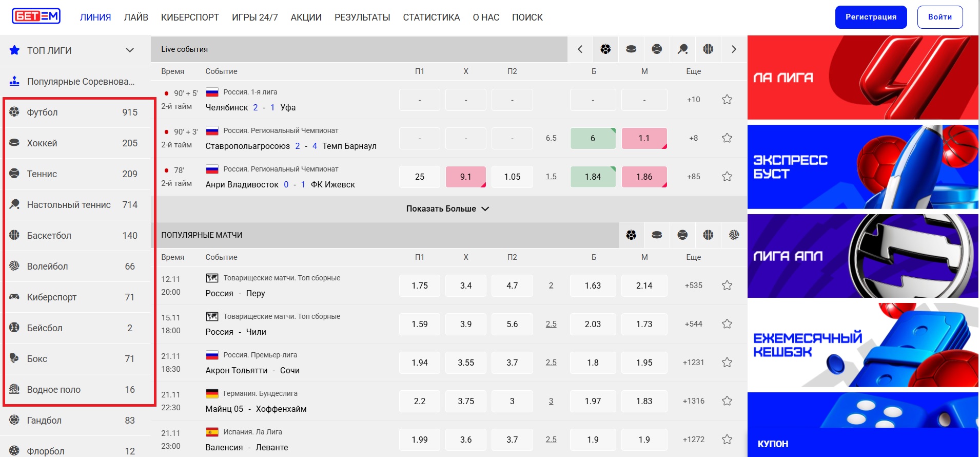The height and width of the screenshot is (457, 980).
Task: Select volleyball icon in Популярные матчи header
Action: pos(734,235)
